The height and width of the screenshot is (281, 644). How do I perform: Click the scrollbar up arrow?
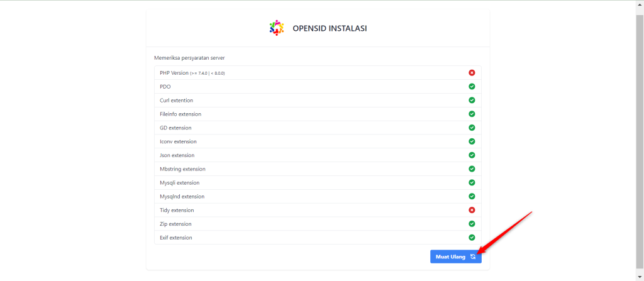click(x=640, y=6)
